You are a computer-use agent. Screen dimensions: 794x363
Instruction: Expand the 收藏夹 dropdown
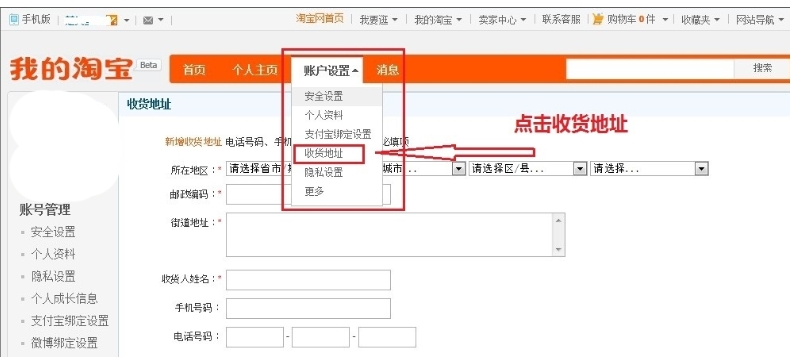click(700, 20)
